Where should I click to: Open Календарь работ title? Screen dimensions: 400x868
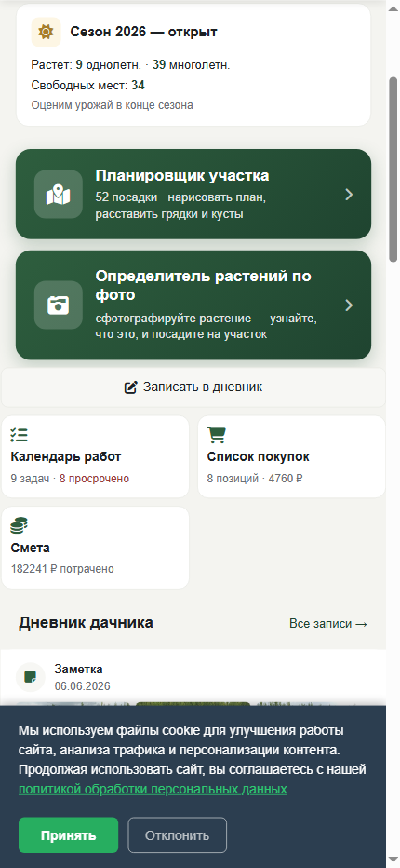[x=66, y=456]
